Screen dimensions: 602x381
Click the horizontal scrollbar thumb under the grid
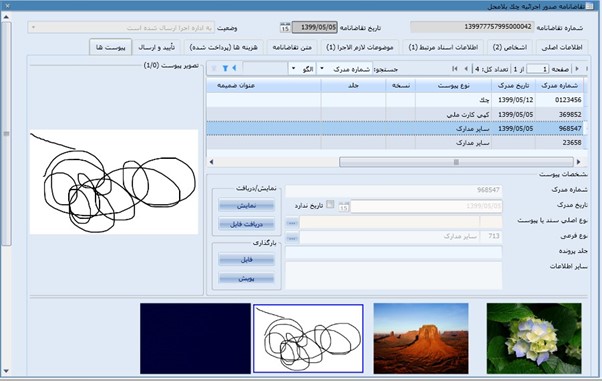click(456, 162)
